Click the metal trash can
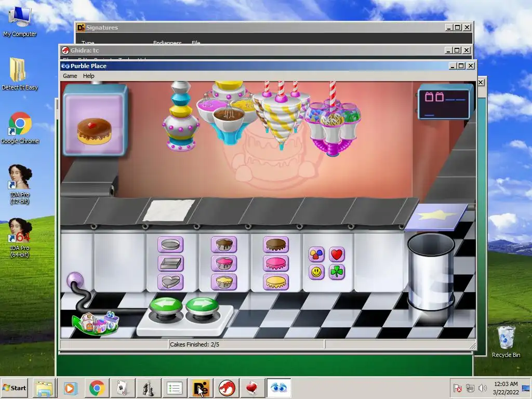 click(431, 271)
